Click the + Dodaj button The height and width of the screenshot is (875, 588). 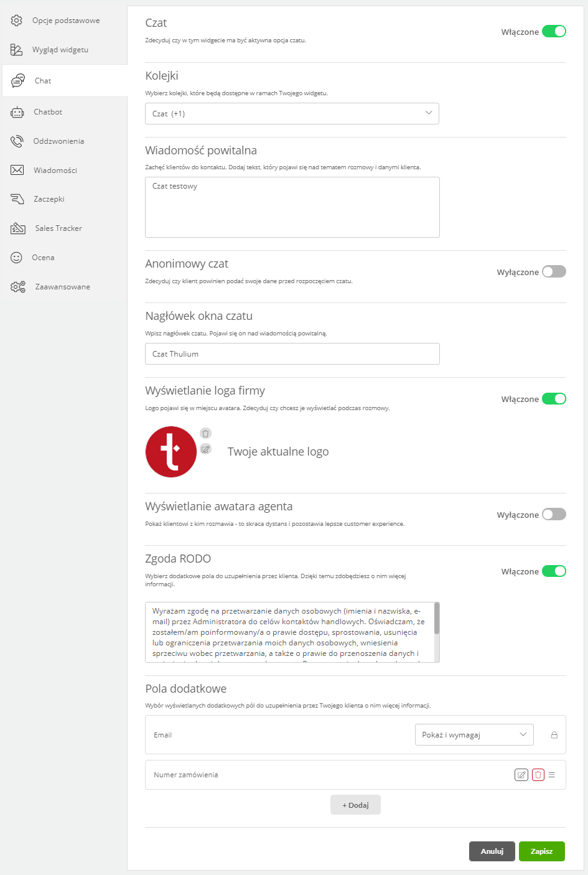tap(355, 805)
